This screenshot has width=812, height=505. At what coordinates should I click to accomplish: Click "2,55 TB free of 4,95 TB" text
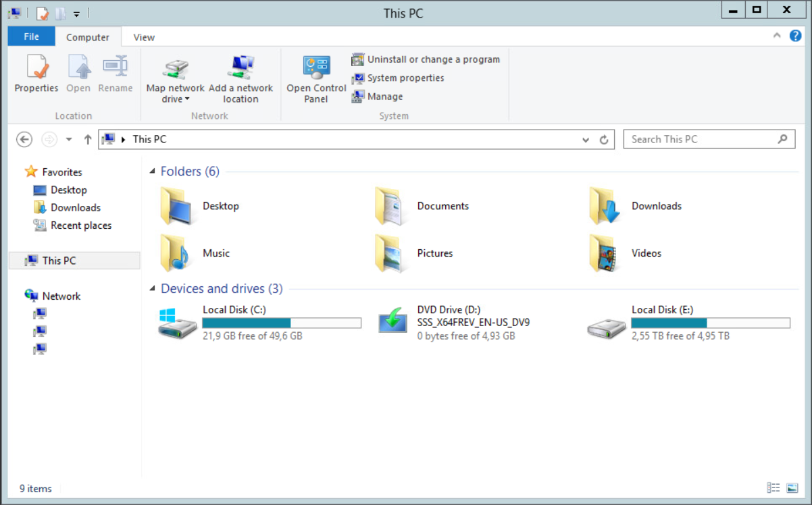680,336
